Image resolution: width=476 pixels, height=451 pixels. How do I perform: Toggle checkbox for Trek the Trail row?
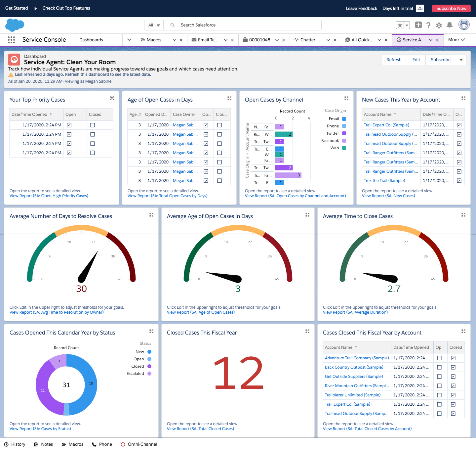point(459,181)
